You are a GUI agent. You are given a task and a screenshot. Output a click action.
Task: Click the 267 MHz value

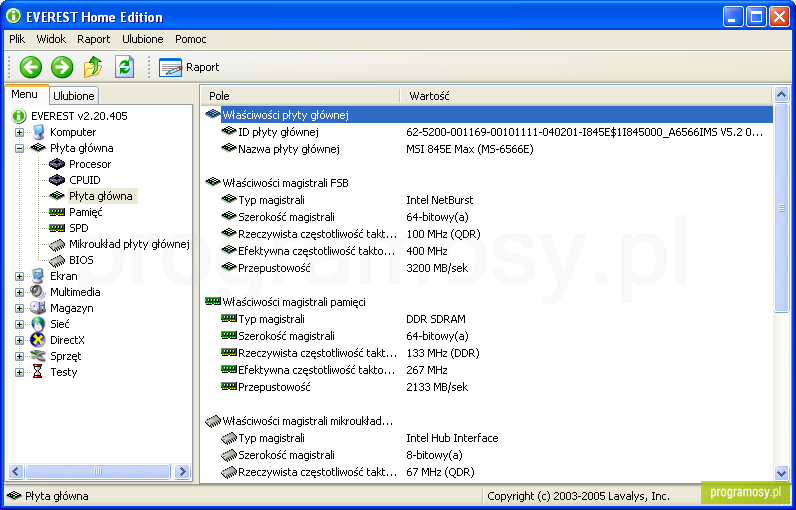pos(426,370)
